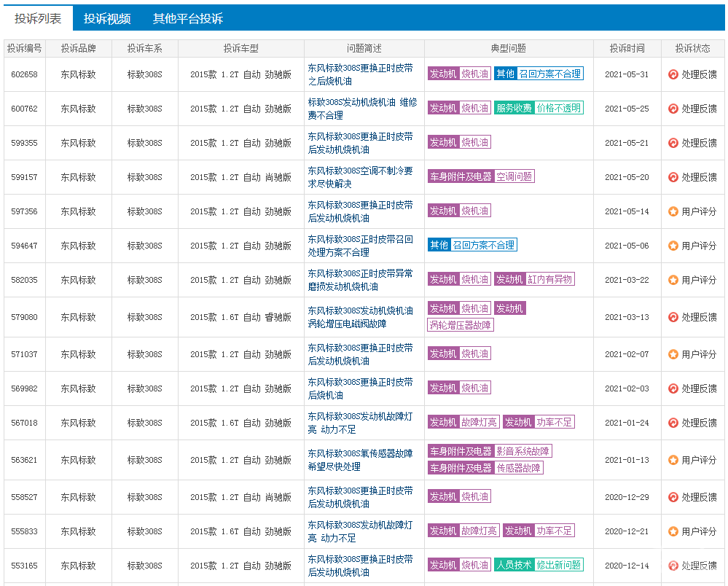
Task: Click the 处理反馈 status icon for complaint 600762
Action: [x=673, y=109]
